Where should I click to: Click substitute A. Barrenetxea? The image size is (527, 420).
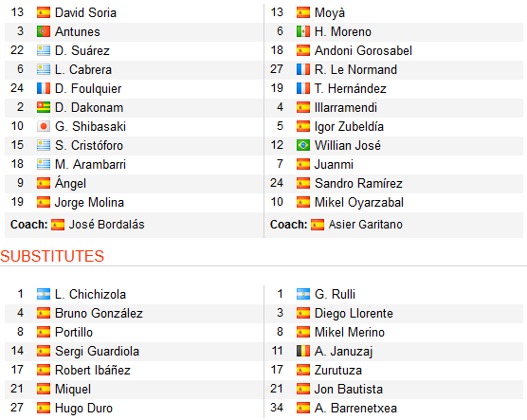(355, 408)
